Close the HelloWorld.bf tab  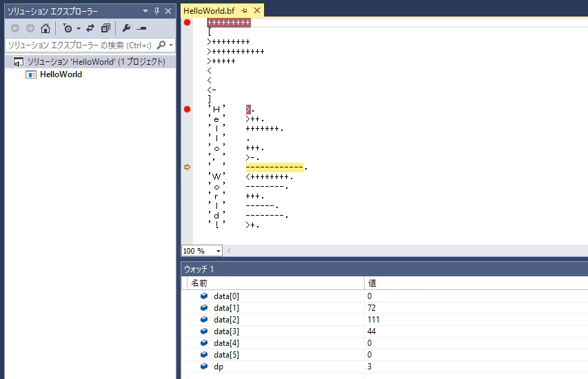(x=257, y=10)
